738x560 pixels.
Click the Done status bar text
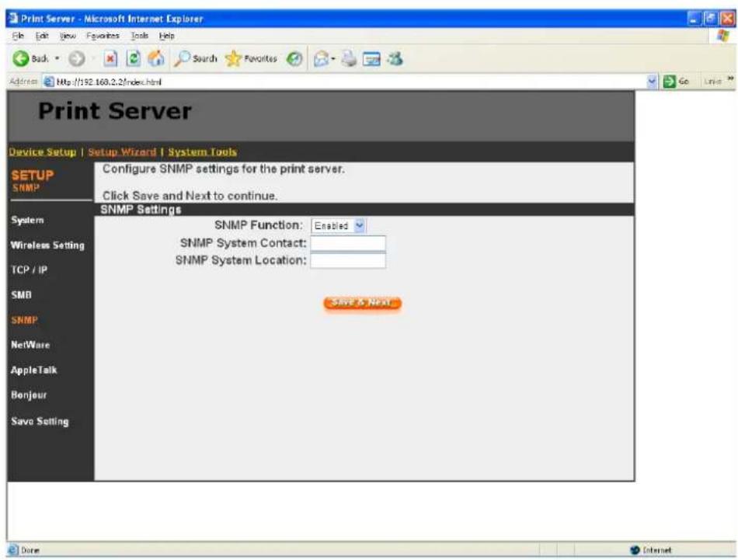point(30,550)
